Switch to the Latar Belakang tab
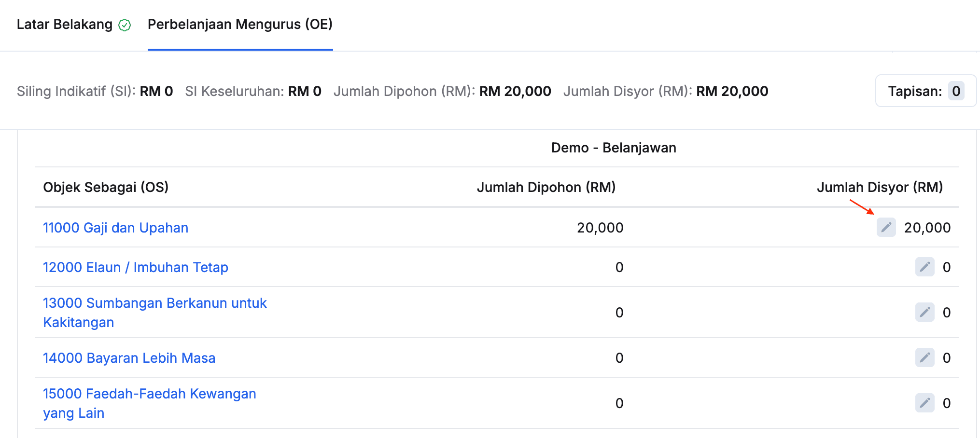Screen dimensions: 980x438 [x=64, y=24]
